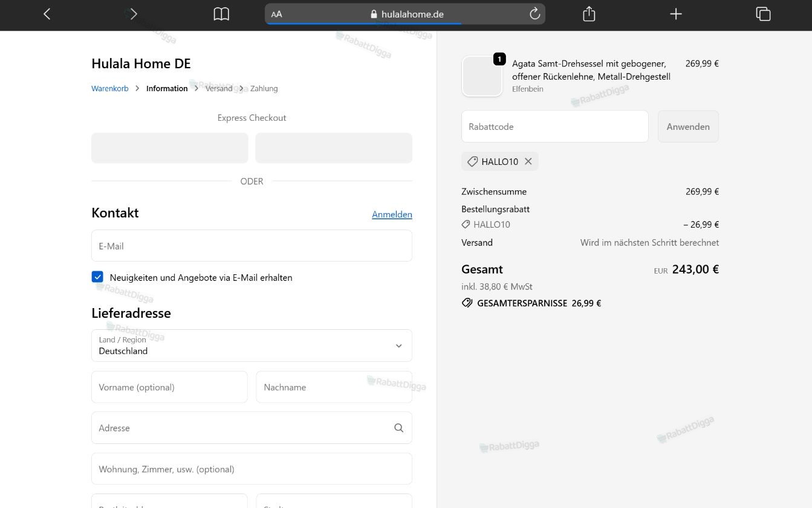This screenshot has width=812, height=508.
Task: Click the GESAMTERSPARNISSE 26,99 € line
Action: point(531,303)
